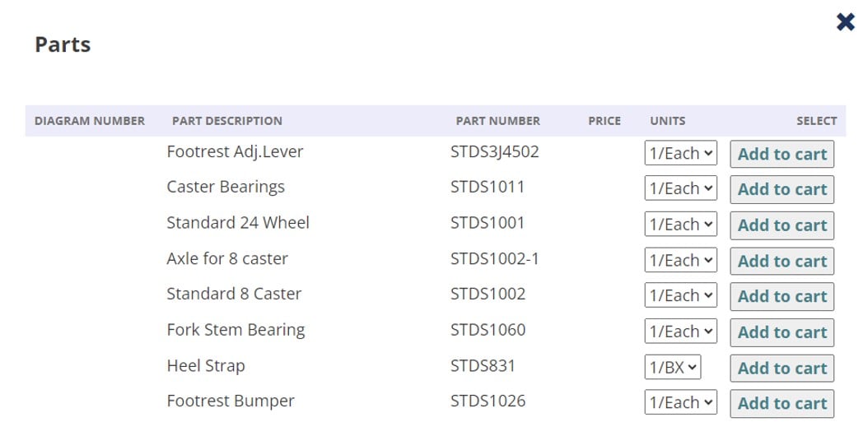The width and height of the screenshot is (868, 436).
Task: Add Footrest Bumper to cart
Action: coord(782,403)
